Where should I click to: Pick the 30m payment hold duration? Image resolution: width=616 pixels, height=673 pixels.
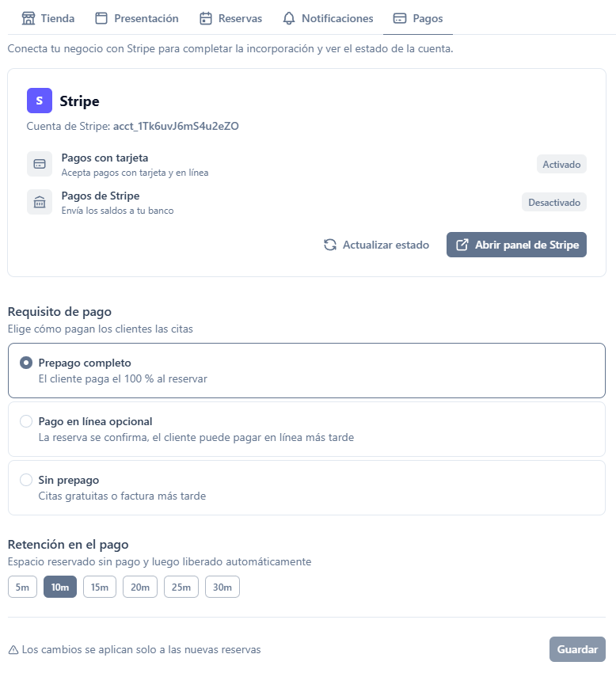tap(222, 587)
